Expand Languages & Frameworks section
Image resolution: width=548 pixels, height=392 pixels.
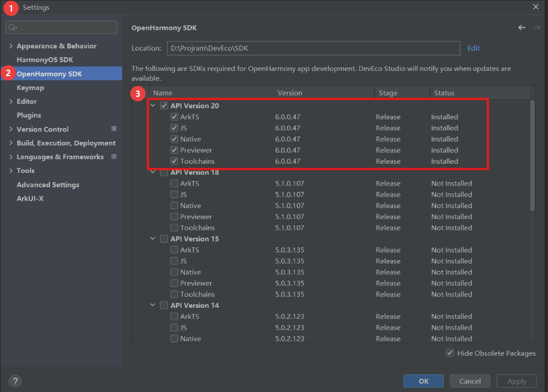pyautogui.click(x=11, y=157)
